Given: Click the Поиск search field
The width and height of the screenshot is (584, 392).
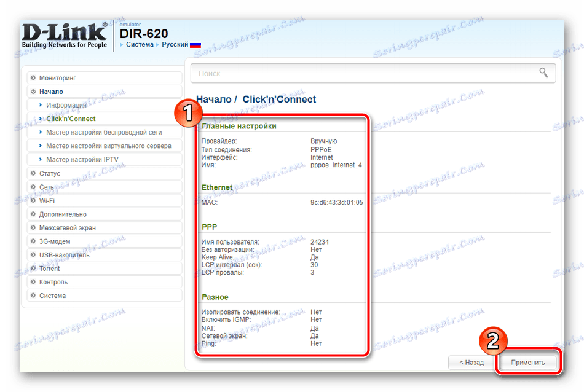Looking at the screenshot, I should [373, 73].
